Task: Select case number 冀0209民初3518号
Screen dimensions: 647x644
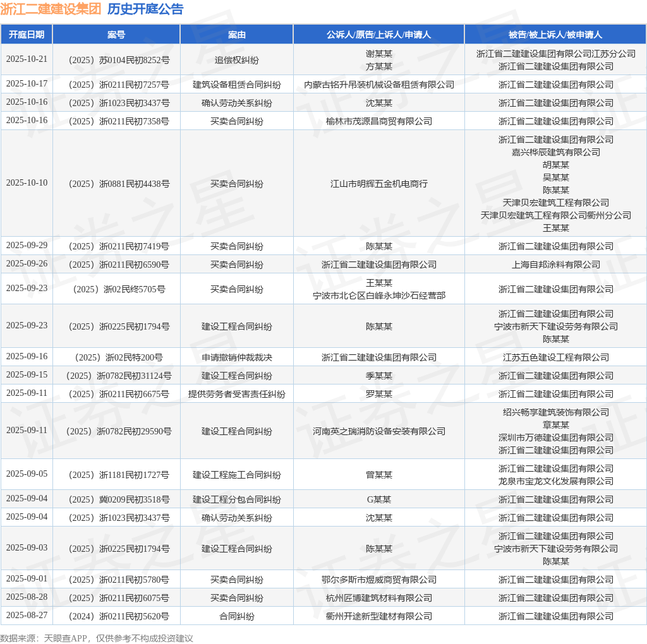Action: coord(119,499)
